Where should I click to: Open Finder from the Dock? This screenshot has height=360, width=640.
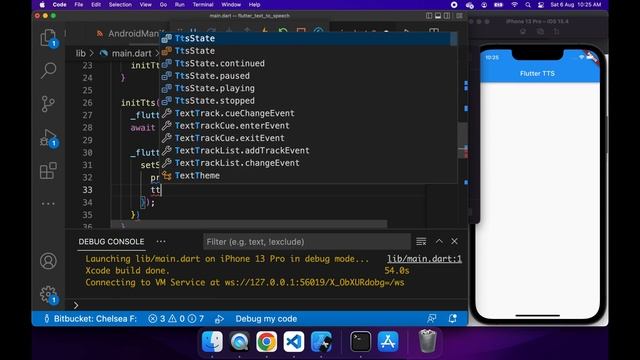pos(212,341)
